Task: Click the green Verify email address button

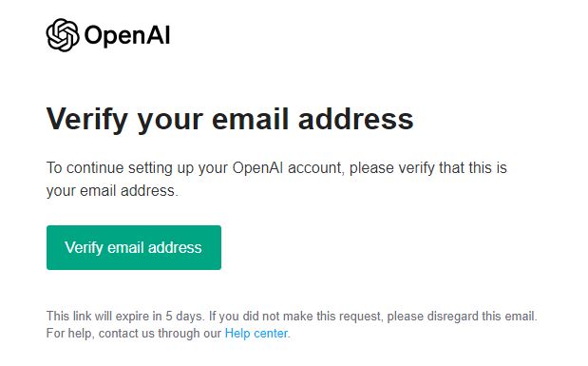Action: (134, 247)
